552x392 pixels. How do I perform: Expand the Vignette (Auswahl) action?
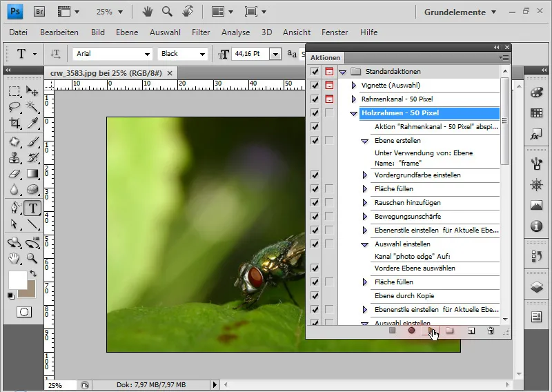[354, 86]
